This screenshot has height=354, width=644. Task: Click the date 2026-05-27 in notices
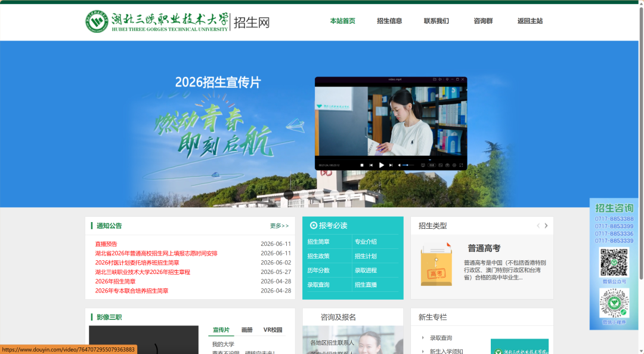coord(275,272)
